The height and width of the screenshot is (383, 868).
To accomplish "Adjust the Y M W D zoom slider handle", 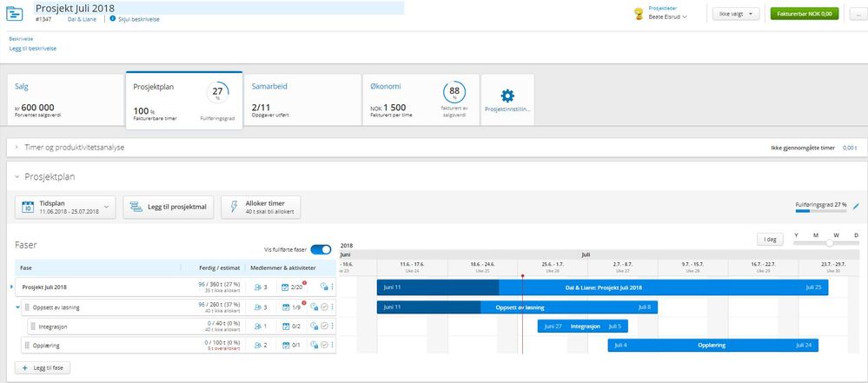I will tap(829, 243).
